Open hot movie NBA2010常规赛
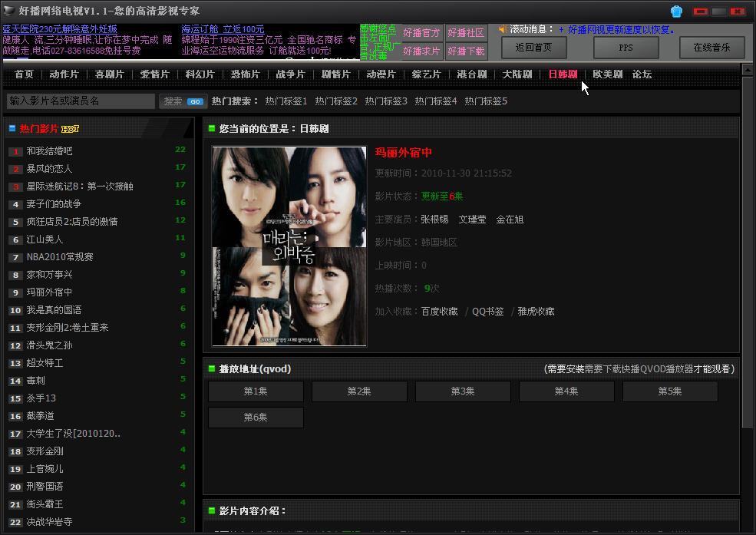The height and width of the screenshot is (535, 756). pyautogui.click(x=60, y=257)
